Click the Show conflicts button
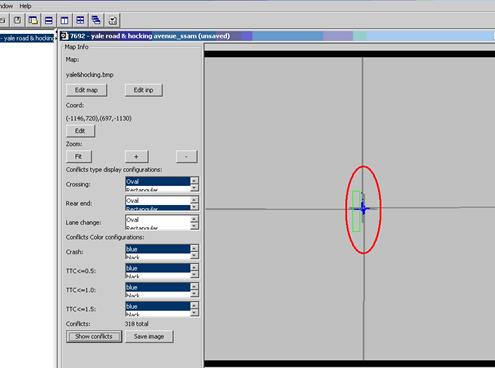 [x=94, y=336]
